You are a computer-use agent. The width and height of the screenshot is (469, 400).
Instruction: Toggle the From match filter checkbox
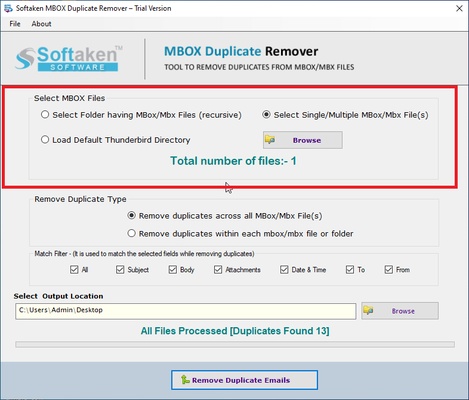(389, 269)
